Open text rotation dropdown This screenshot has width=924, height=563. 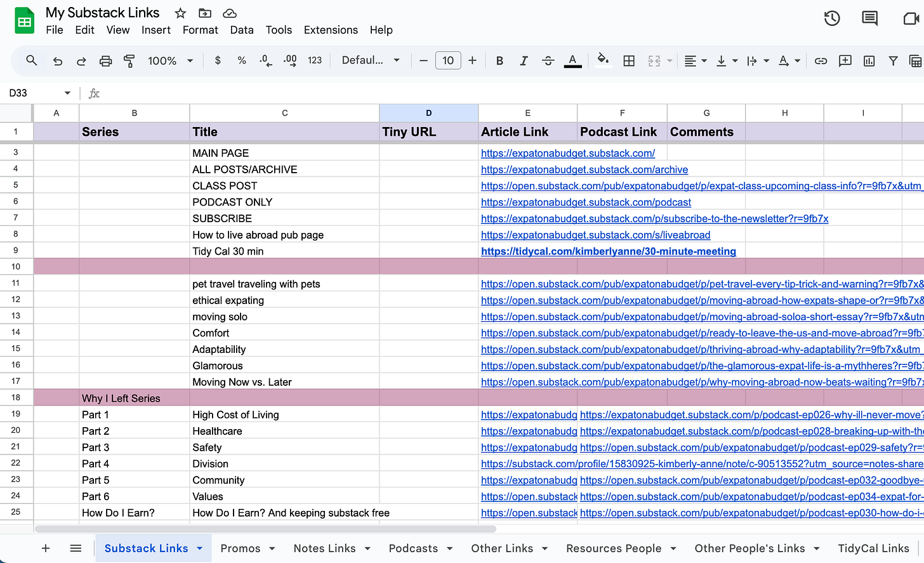(x=789, y=60)
